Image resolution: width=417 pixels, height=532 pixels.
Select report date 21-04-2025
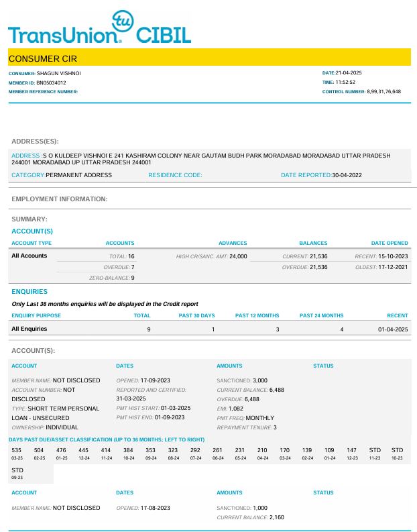pyautogui.click(x=349, y=72)
